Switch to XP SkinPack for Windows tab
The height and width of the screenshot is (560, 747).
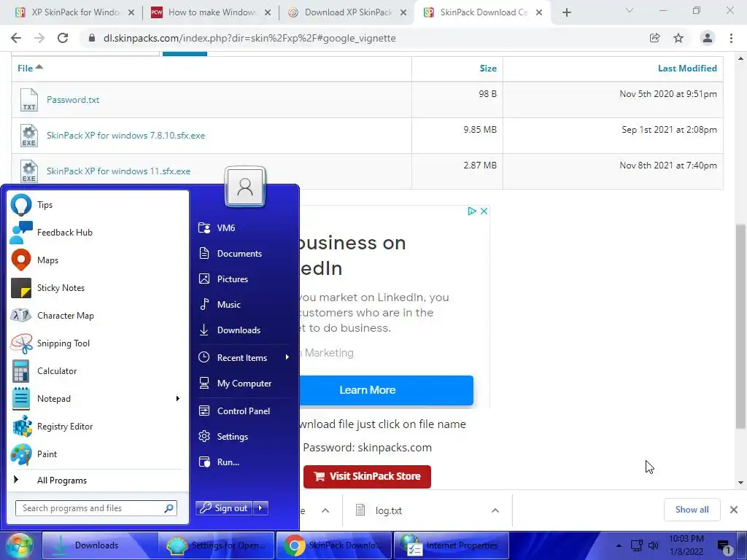(x=75, y=12)
